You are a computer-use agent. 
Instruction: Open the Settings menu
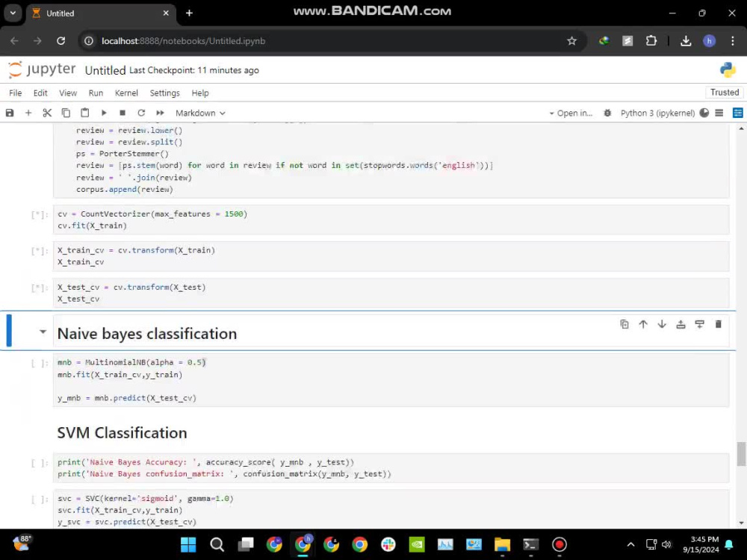tap(165, 93)
